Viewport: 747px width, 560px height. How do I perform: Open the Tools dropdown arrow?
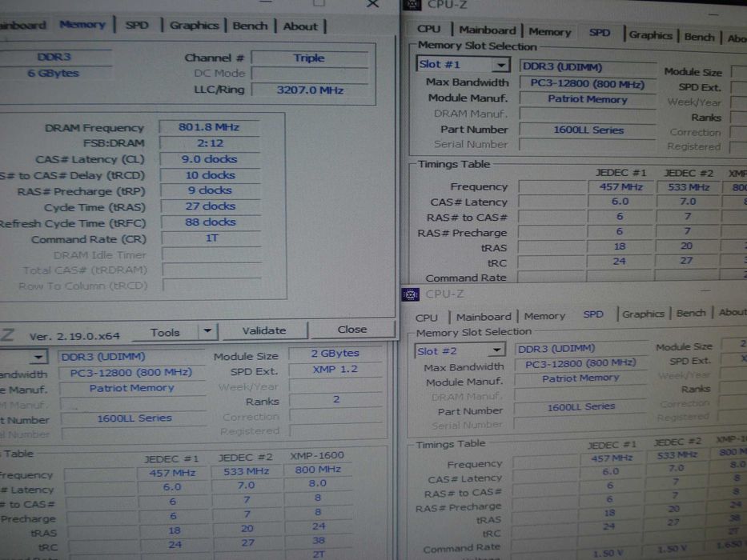click(207, 331)
